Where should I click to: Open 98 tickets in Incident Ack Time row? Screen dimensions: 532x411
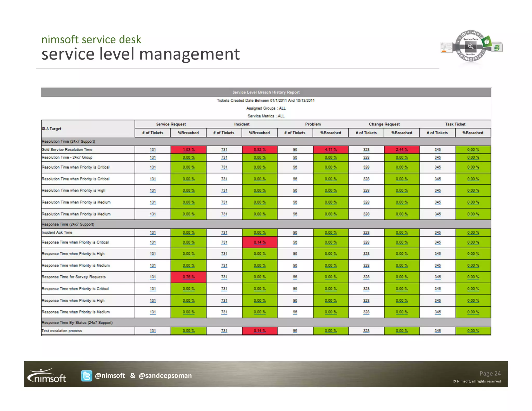(295, 233)
